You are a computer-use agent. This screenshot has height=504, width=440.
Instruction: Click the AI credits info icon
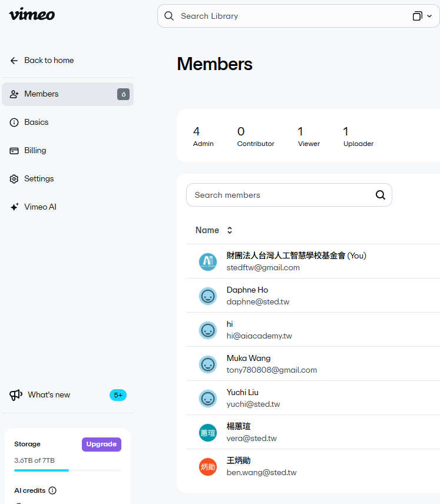52,490
